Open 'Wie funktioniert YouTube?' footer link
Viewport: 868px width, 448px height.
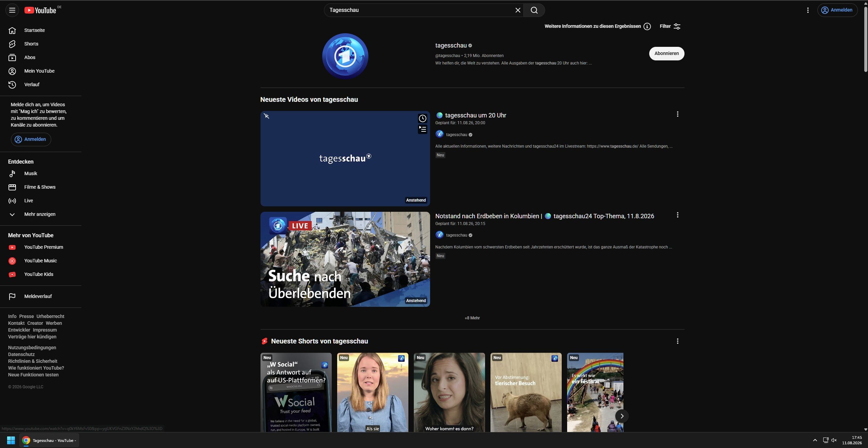pyautogui.click(x=36, y=368)
